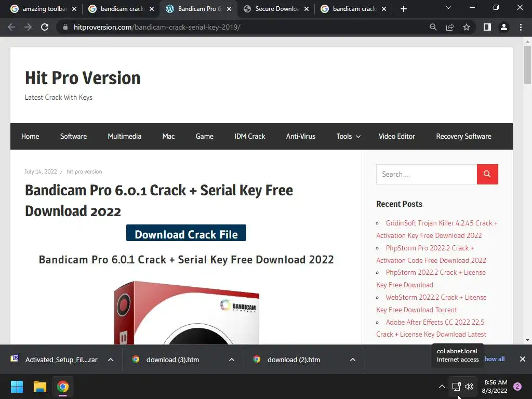
Task: Open the Chrome profile menu
Action: coord(504,27)
